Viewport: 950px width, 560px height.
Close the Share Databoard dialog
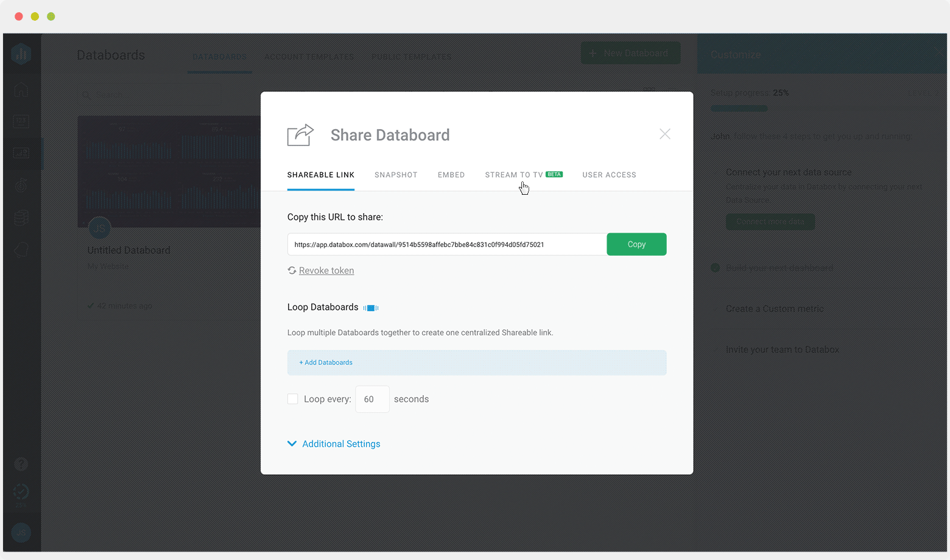(665, 134)
